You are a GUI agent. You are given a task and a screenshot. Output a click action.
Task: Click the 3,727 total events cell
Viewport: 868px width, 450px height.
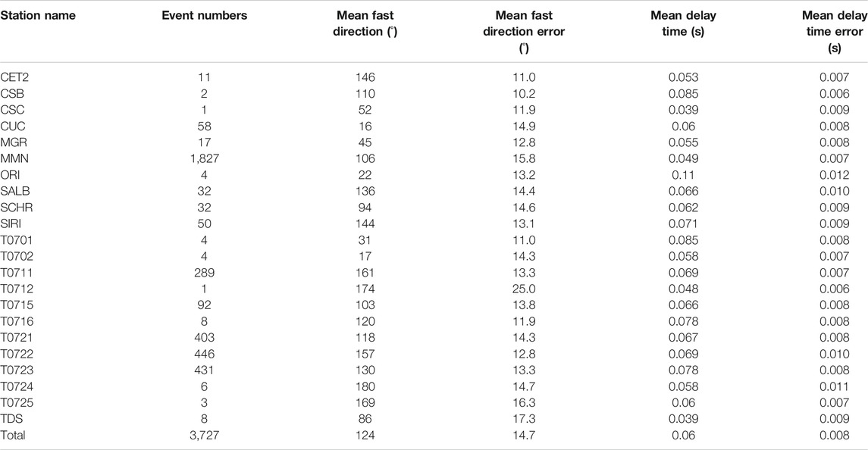click(x=204, y=436)
